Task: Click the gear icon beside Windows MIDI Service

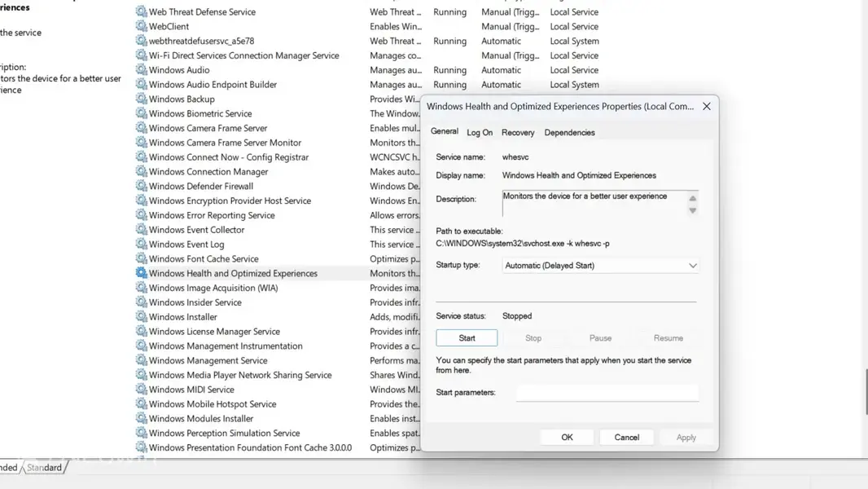Action: click(x=141, y=390)
